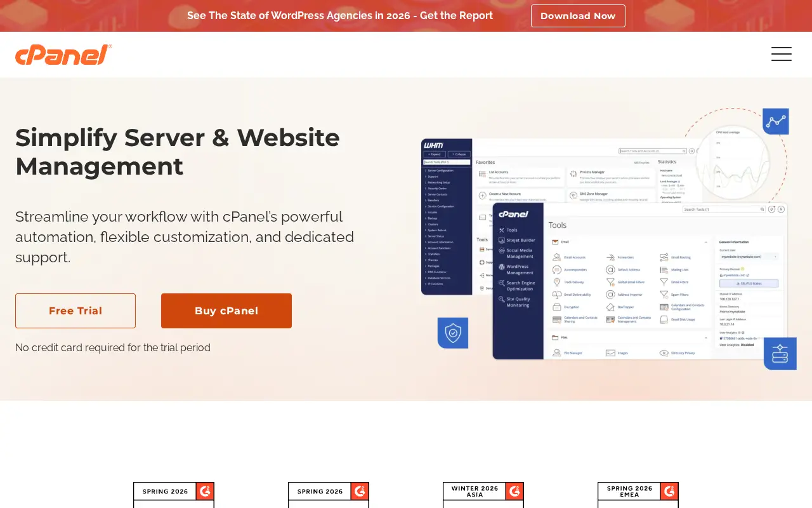The height and width of the screenshot is (508, 812).
Task: Click the WordPress Management sidebar icon
Action: pos(501,267)
